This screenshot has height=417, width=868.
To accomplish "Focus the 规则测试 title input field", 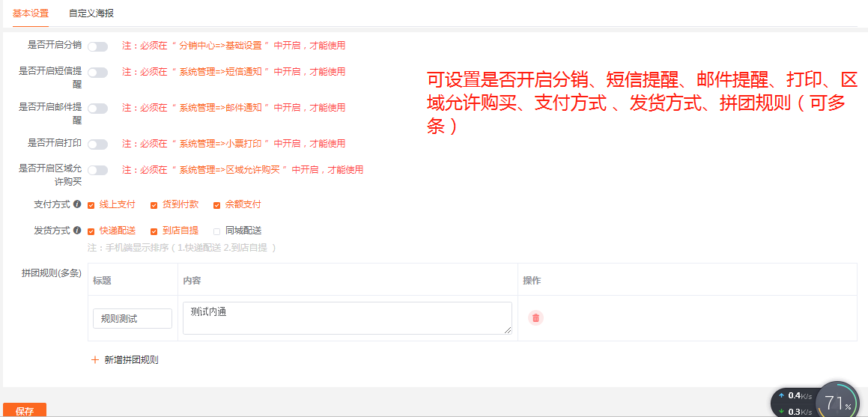I will [133, 319].
